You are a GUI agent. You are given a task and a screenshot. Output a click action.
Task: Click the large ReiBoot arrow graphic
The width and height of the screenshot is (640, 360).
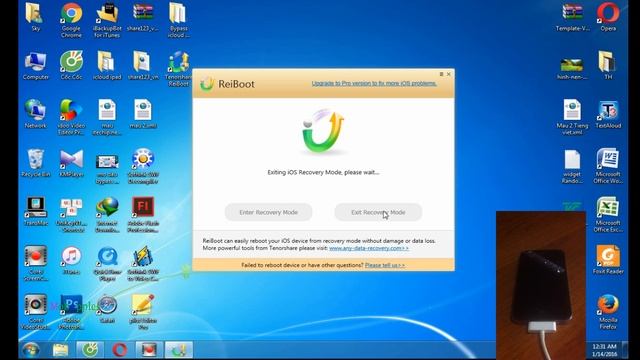[x=323, y=131]
